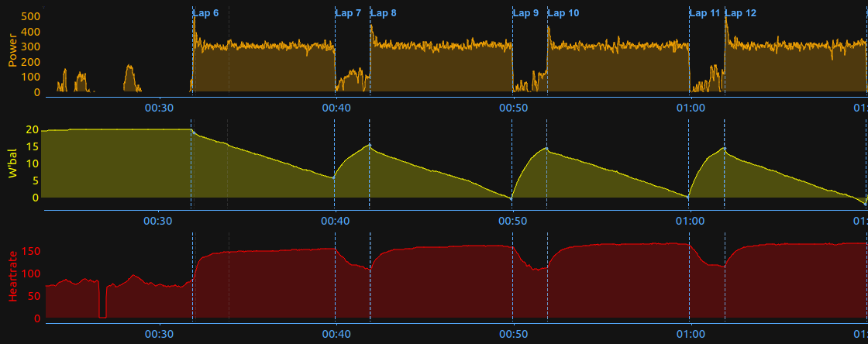Click 01:00 on the Power chart time axis
This screenshot has height=344, width=868.
coord(691,108)
